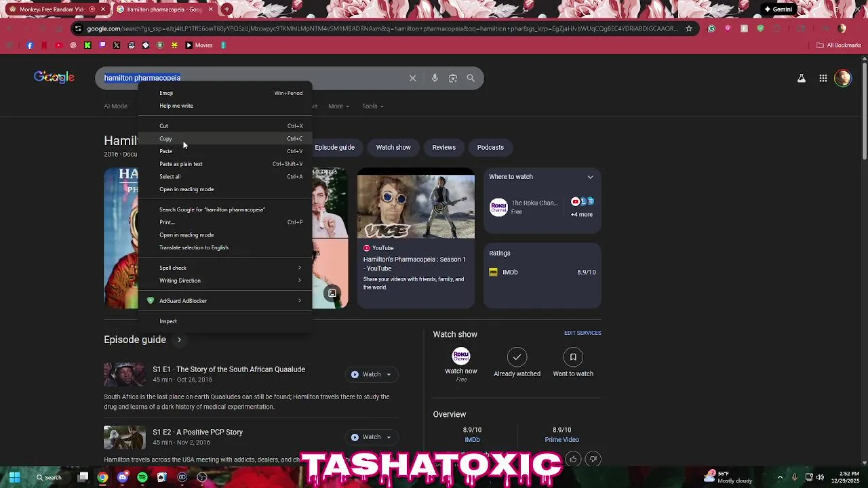This screenshot has width=868, height=488.
Task: Expand AdGuard AdBlocker submenu
Action: coord(225,301)
